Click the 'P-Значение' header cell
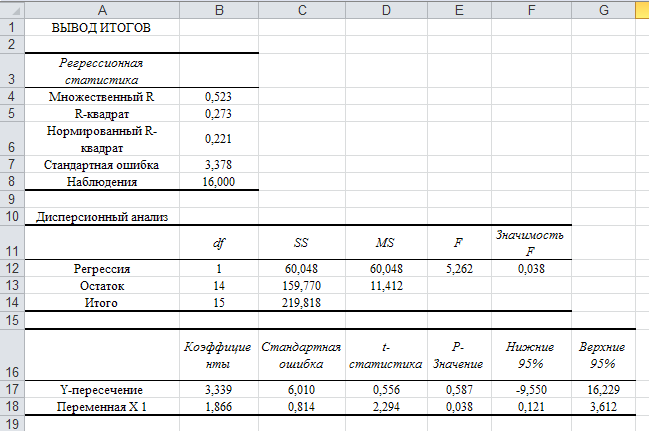649x431 pixels. pos(459,355)
